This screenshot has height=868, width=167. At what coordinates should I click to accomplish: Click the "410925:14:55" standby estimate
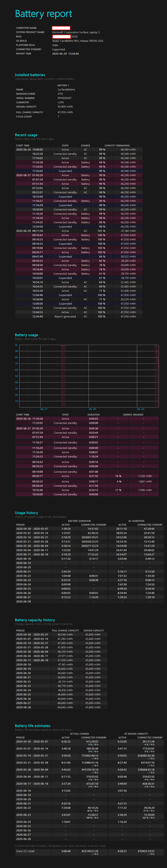(x=146, y=851)
